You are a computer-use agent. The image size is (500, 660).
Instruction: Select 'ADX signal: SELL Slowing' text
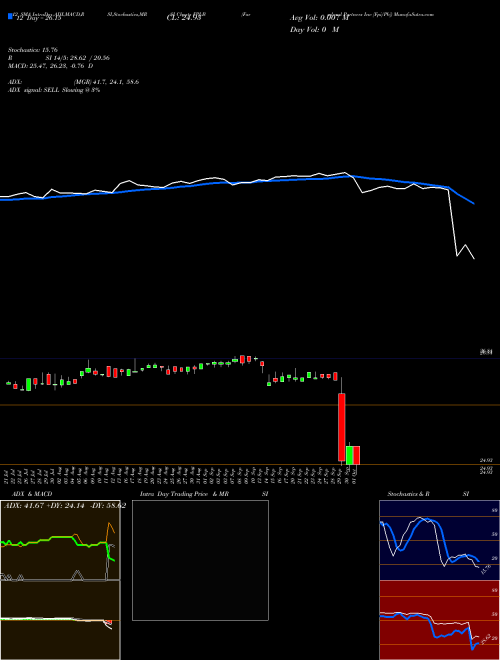pos(46,90)
